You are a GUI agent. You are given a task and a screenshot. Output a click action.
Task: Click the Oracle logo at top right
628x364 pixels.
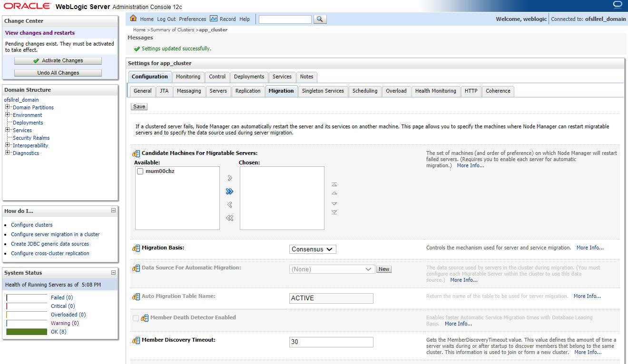(617, 5)
